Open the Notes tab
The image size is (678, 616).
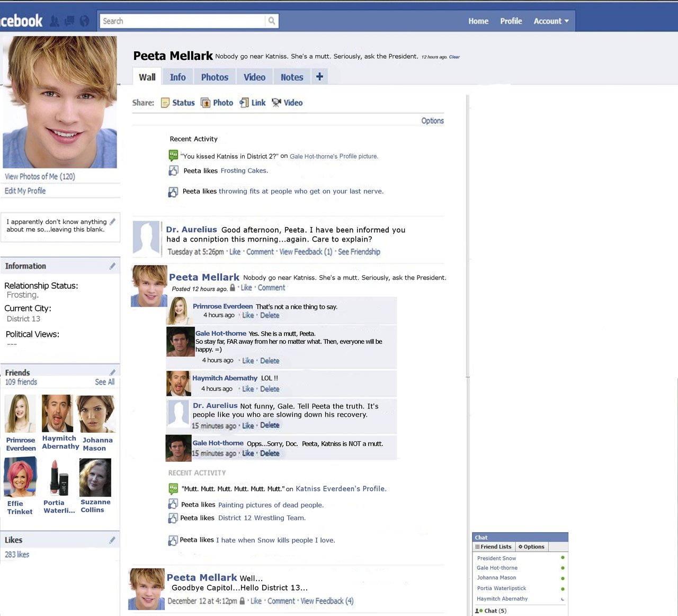coord(292,77)
